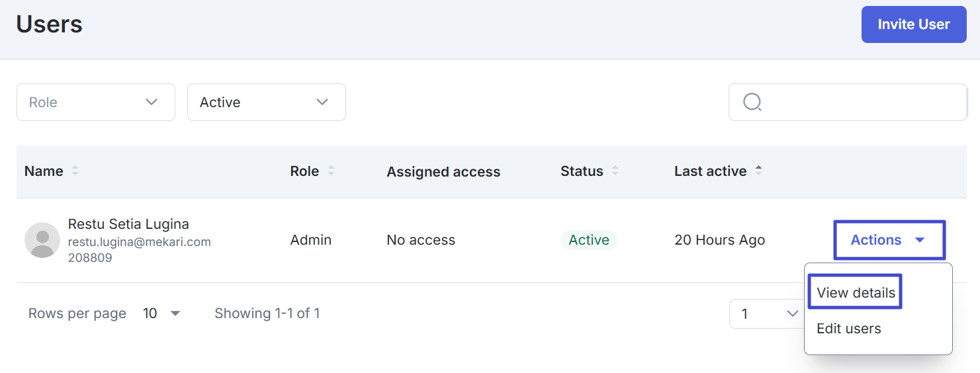Click the Role filter chevron

click(152, 103)
